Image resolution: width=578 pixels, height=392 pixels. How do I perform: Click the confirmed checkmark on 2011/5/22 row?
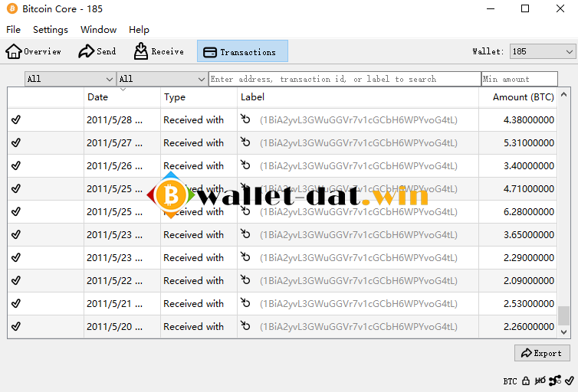16,280
